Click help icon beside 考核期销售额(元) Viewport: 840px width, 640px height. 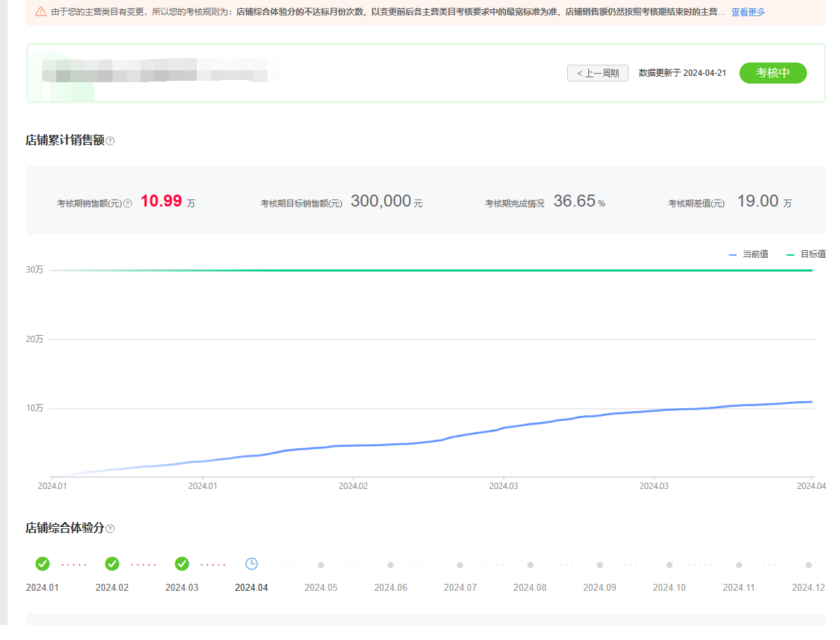[x=127, y=204]
